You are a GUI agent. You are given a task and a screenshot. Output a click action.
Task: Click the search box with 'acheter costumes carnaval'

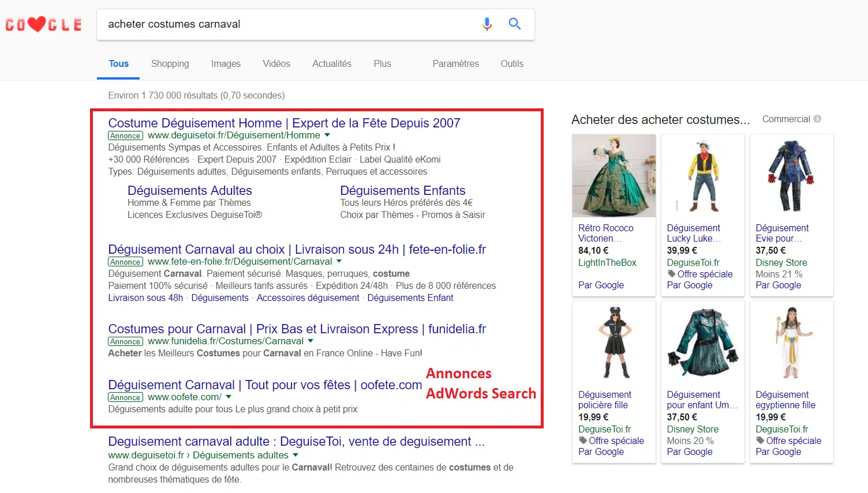289,24
